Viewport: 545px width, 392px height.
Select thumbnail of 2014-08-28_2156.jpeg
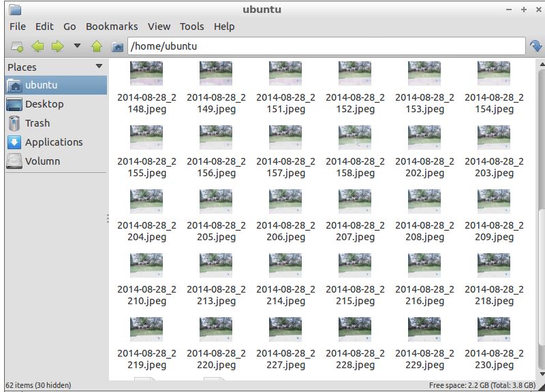pos(216,137)
